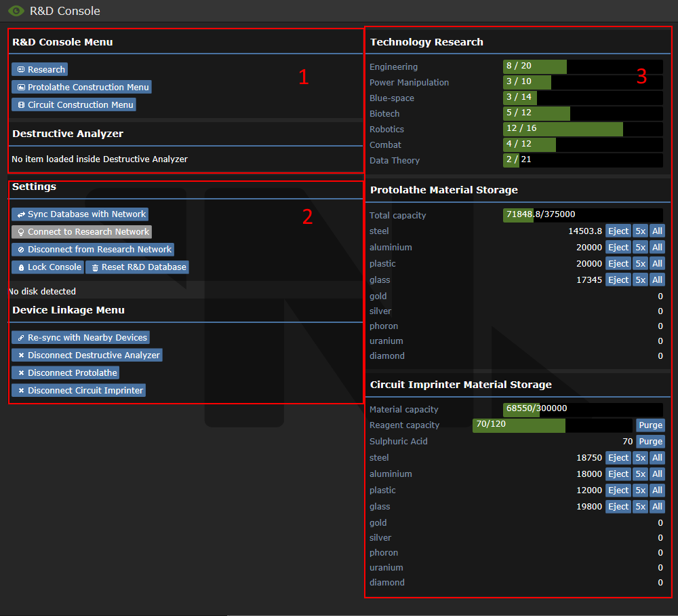Image resolution: width=678 pixels, height=616 pixels.
Task: Disconnect from Research Network
Action: (93, 250)
